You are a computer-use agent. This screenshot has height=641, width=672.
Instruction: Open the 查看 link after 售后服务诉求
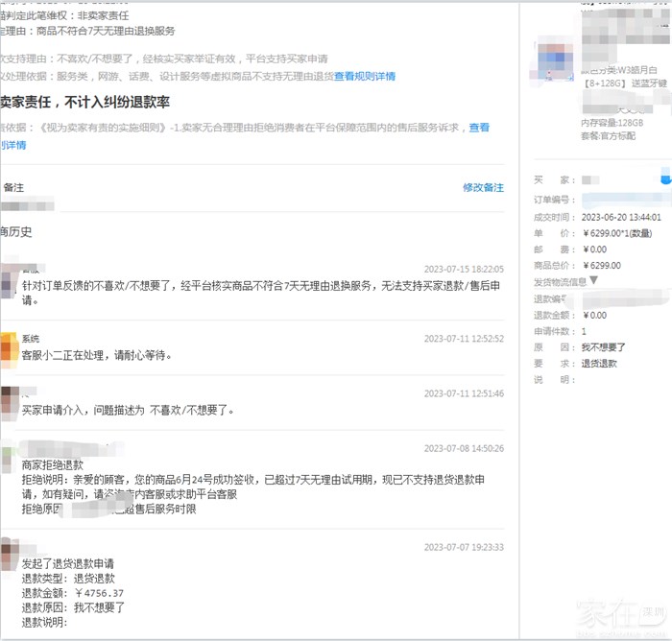478,128
